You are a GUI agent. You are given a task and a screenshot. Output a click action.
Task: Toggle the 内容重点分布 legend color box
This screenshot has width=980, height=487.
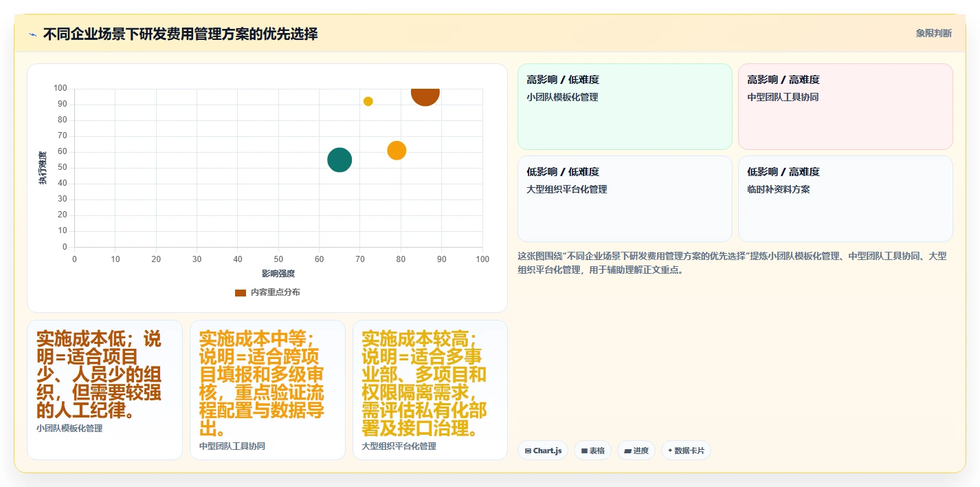pos(240,292)
